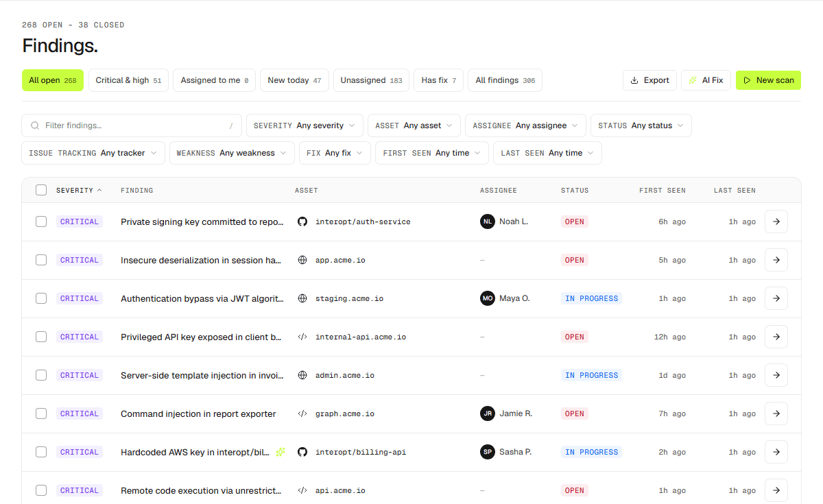Open arrow for Hardcoded AWS key finding

click(776, 452)
